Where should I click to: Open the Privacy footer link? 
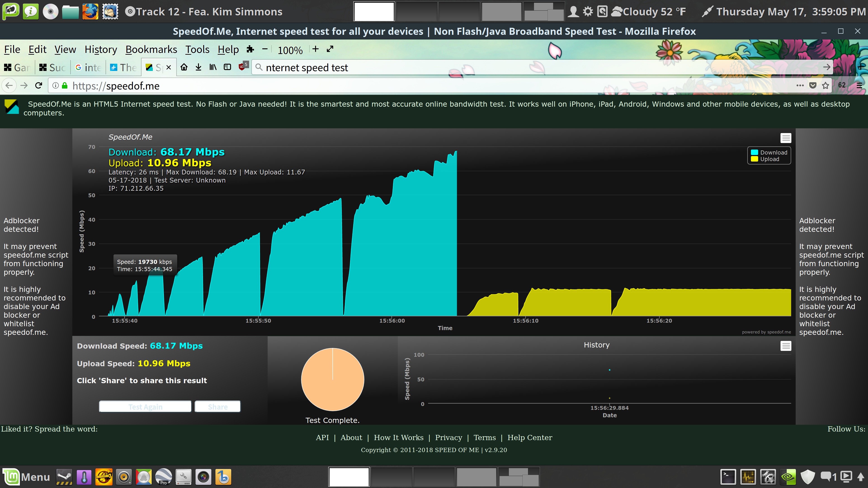click(448, 437)
